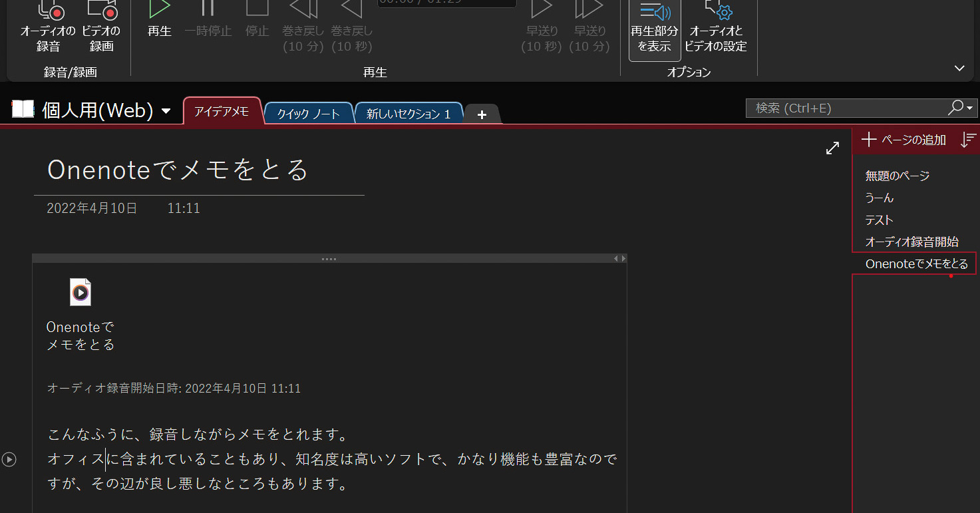980x513 pixels.
Task: Click the page title Onenoteでメモをとる
Action: point(178,170)
